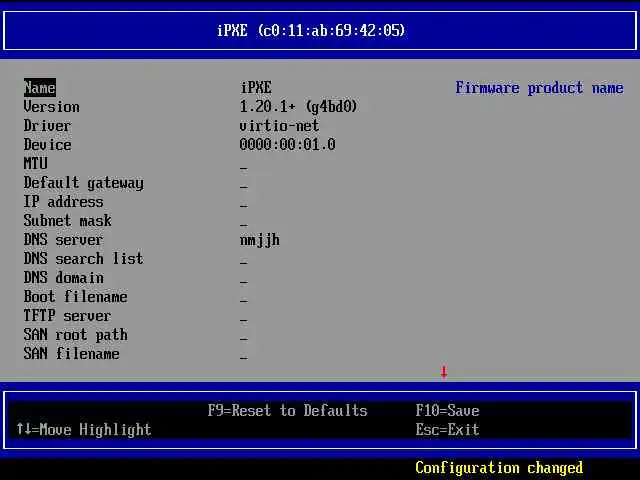
Task: Click the version value 1.20.1+ (g4bd0)
Action: coord(298,107)
